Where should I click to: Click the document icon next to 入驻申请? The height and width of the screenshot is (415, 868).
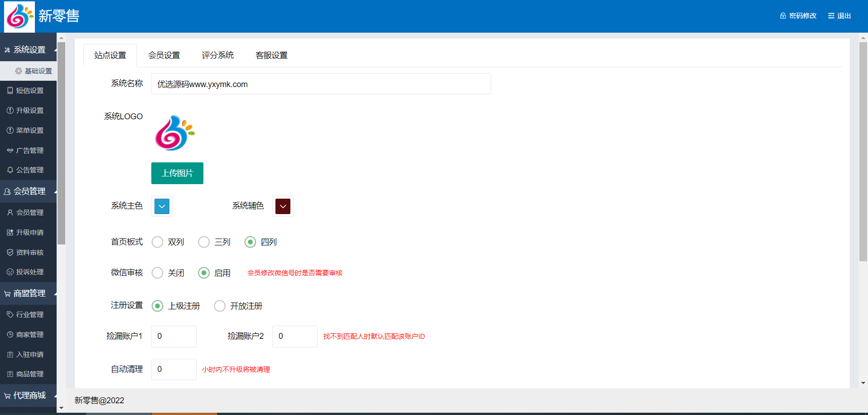(10, 355)
